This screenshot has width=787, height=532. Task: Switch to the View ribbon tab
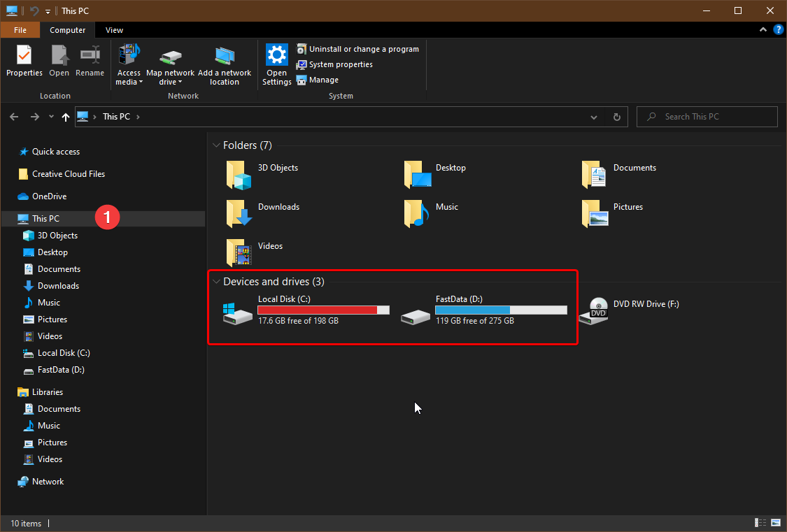tap(115, 30)
